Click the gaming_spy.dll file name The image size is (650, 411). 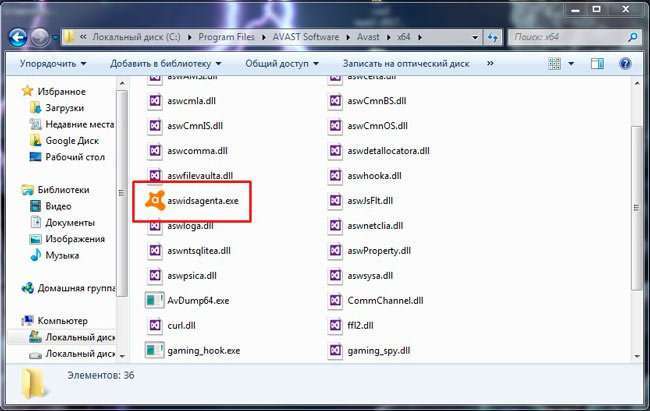[379, 351]
